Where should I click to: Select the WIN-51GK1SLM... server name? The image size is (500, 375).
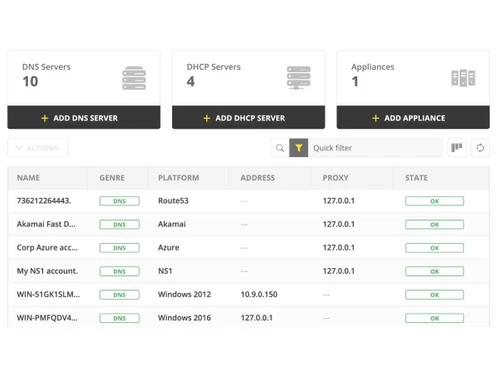point(48,294)
